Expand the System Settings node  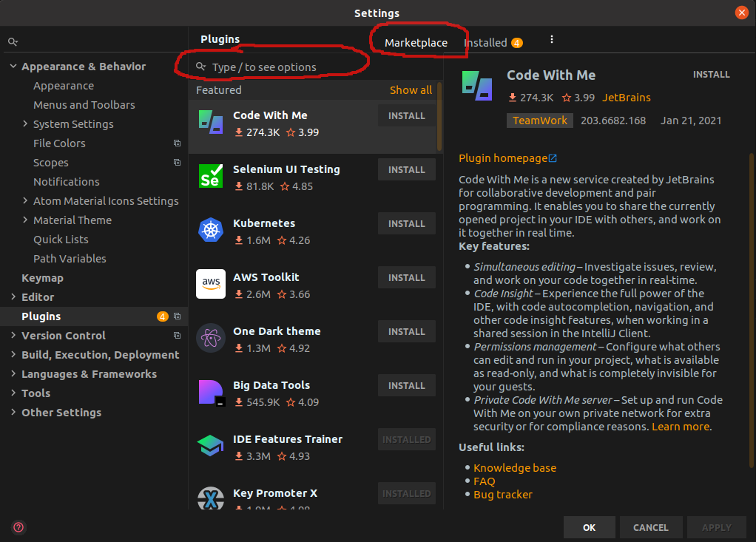click(25, 123)
